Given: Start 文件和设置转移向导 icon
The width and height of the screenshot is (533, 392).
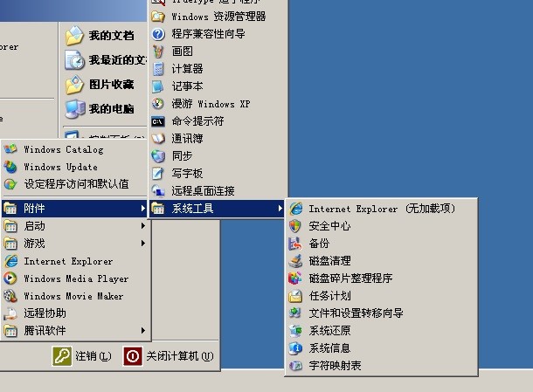Looking at the screenshot, I should pos(295,313).
